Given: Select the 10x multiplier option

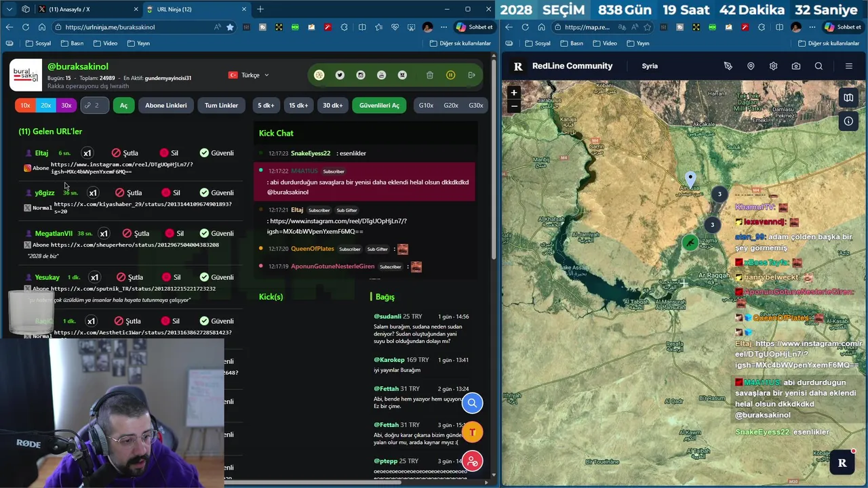Looking at the screenshot, I should click(x=25, y=105).
